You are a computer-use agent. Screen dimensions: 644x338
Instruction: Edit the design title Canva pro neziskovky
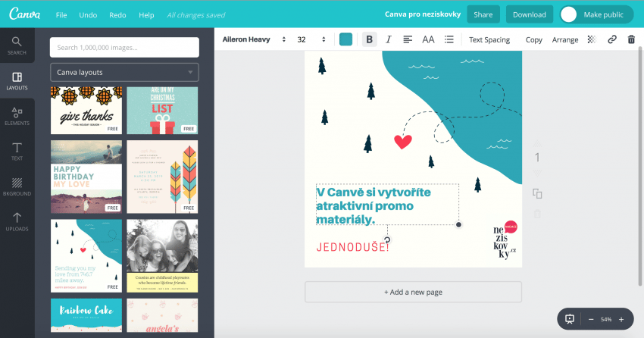(x=423, y=14)
